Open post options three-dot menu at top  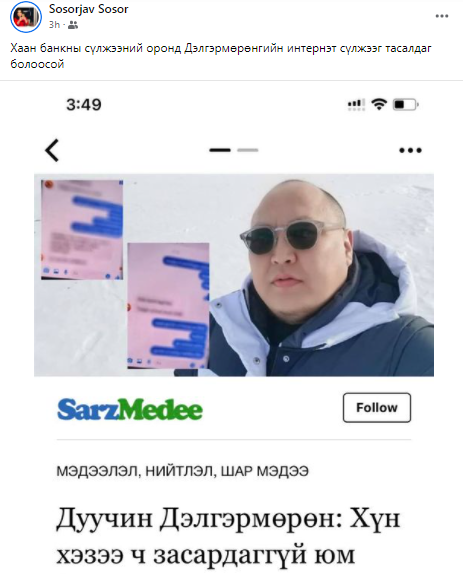442,16
